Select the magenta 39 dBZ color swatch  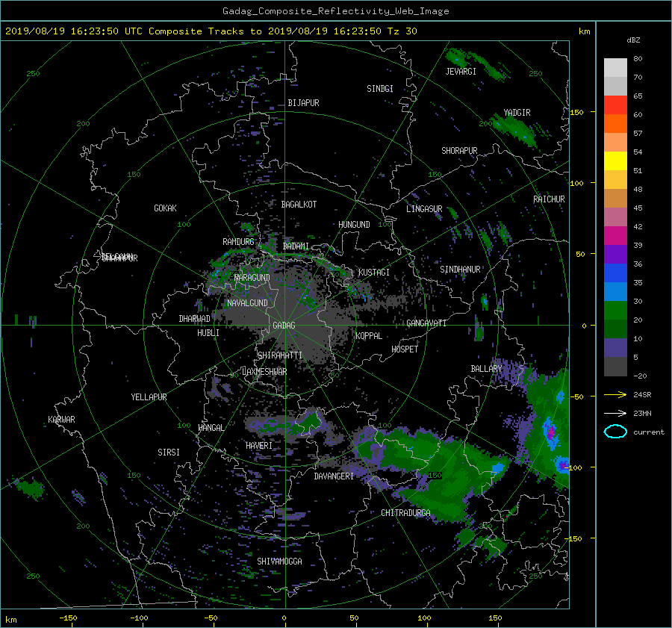click(615, 235)
